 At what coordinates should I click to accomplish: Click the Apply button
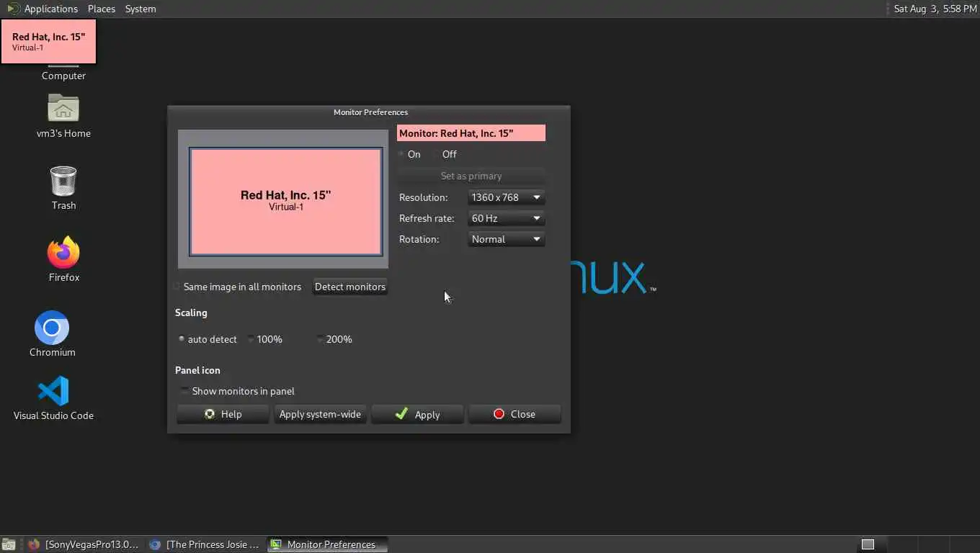tap(417, 414)
